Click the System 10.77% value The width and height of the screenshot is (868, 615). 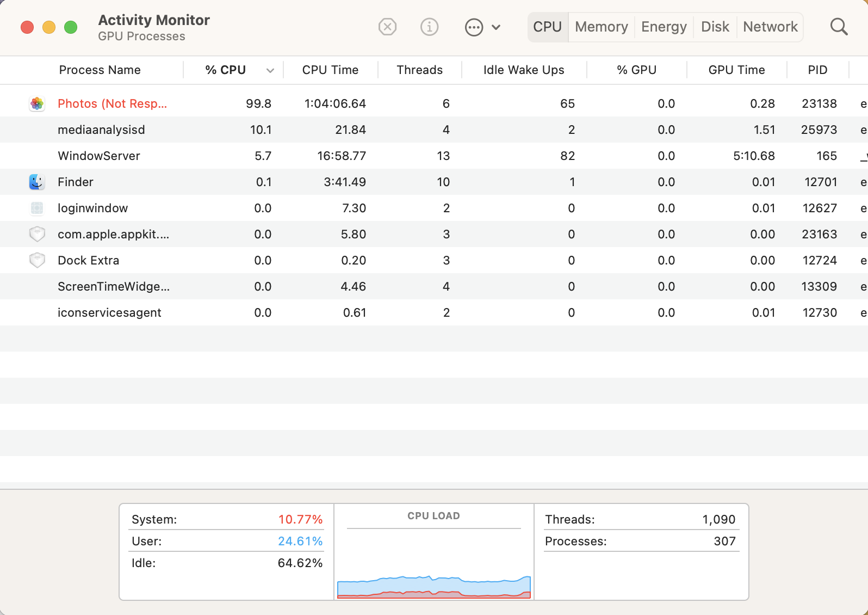(x=300, y=519)
